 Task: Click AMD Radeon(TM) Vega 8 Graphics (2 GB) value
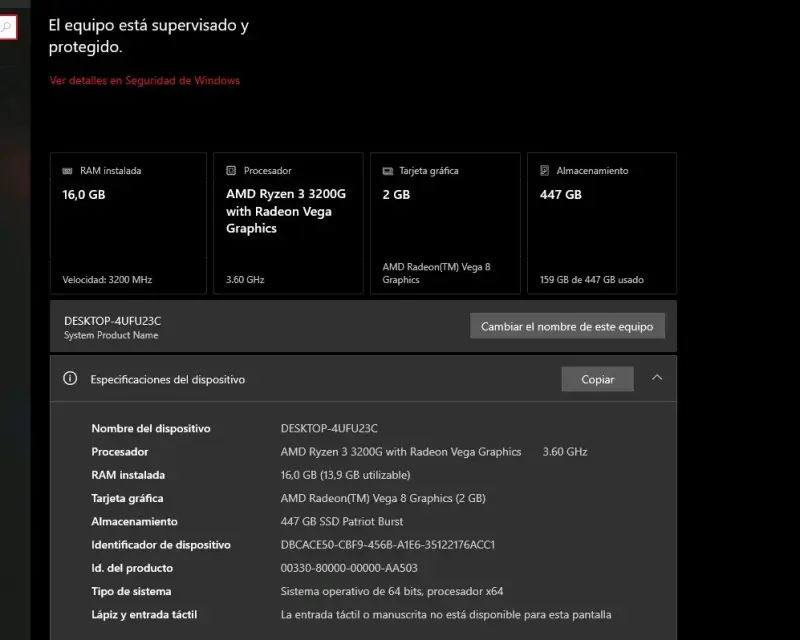[383, 498]
